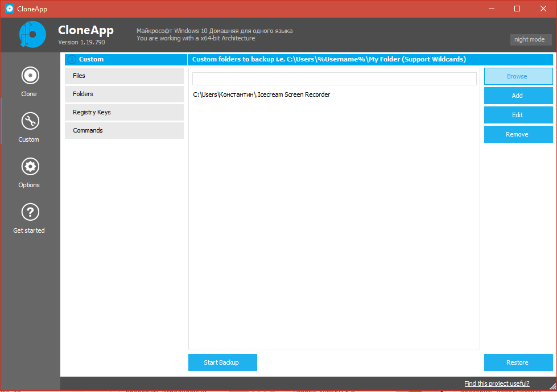
Task: Switch to the Files category
Action: 124,76
